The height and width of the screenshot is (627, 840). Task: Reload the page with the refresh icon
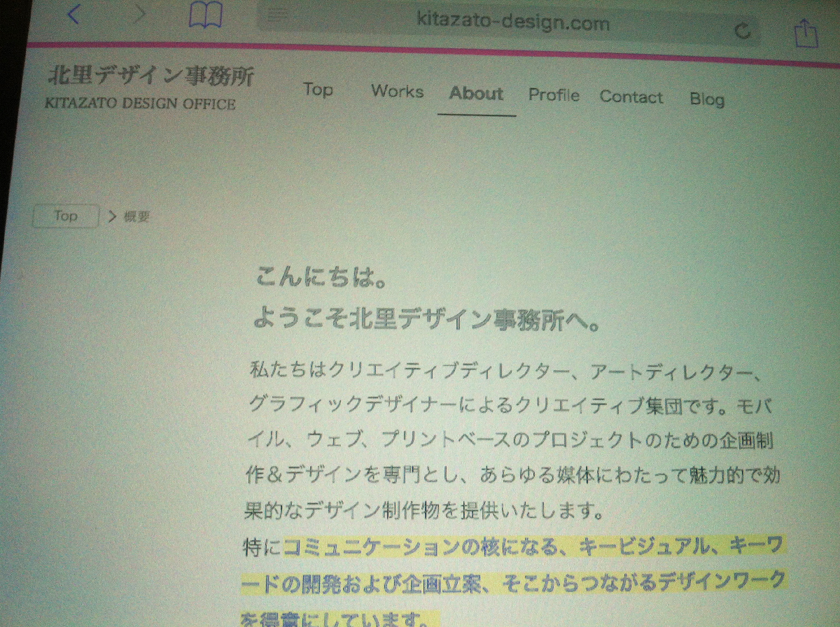coord(744,30)
